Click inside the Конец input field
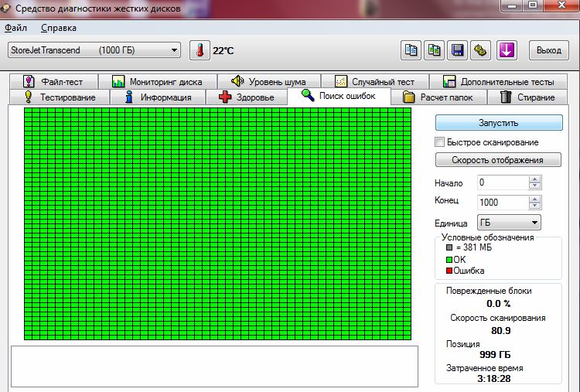 coord(502,202)
